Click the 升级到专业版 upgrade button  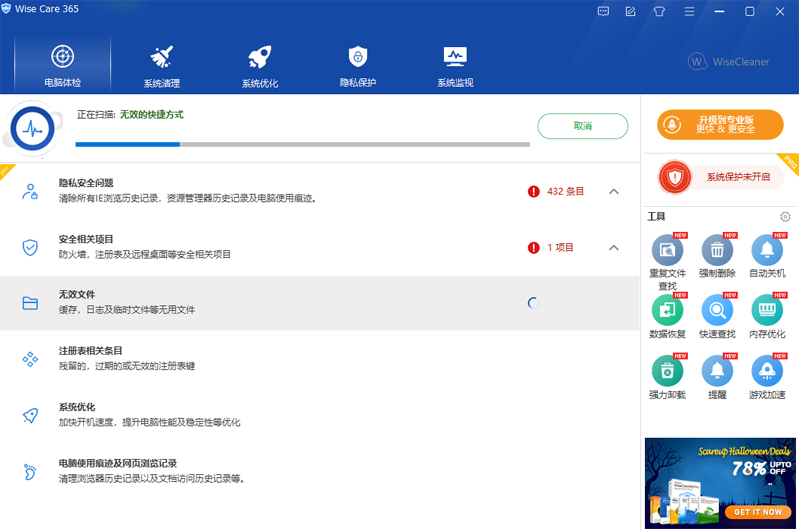[719, 124]
